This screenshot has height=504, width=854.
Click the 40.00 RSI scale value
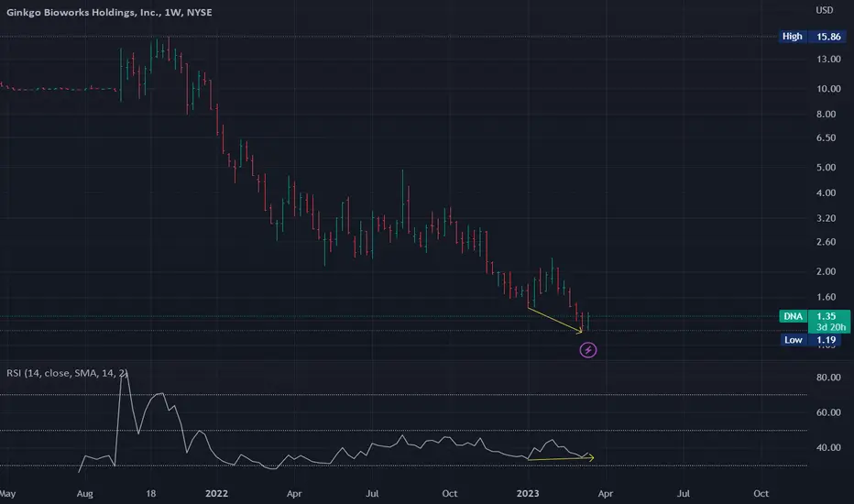pos(827,447)
